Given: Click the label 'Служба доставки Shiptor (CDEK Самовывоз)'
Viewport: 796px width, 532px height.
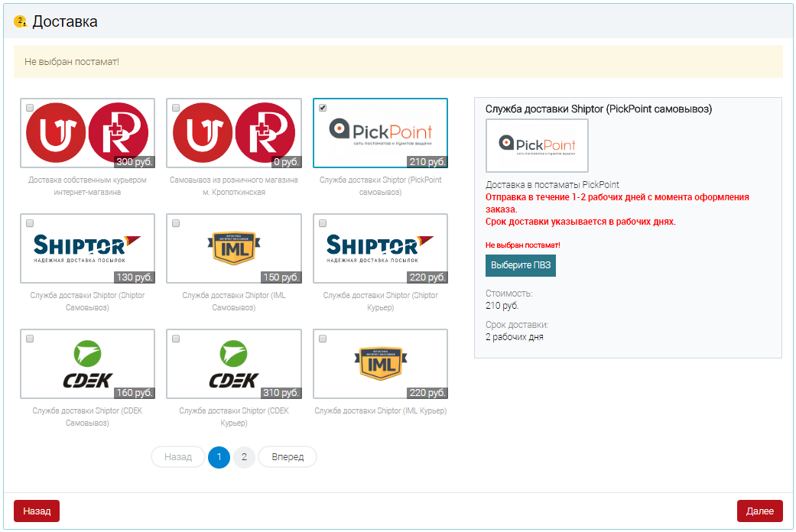Looking at the screenshot, I should (x=87, y=417).
